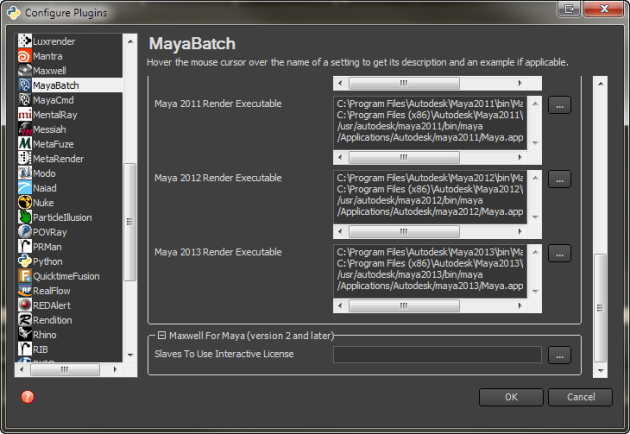Click the Slaves To Use Interactive License field
This screenshot has height=434, width=630.
tap(437, 354)
